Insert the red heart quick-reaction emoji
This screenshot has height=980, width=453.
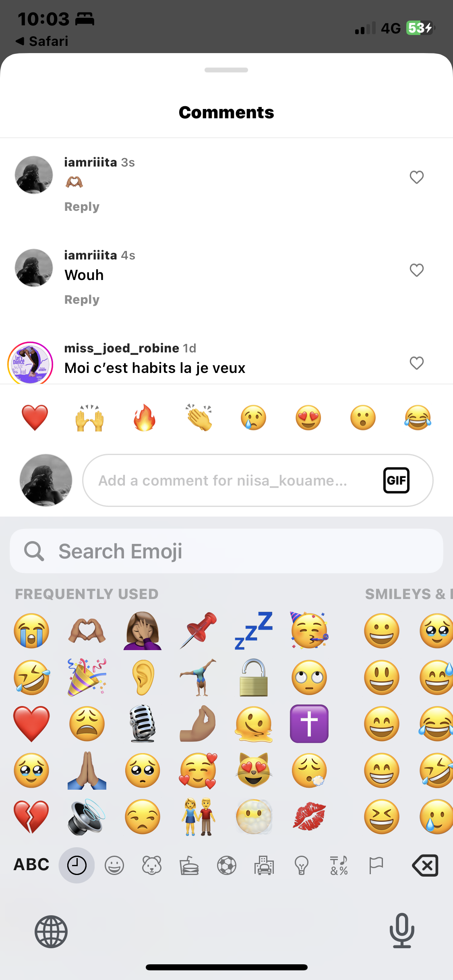pos(35,418)
